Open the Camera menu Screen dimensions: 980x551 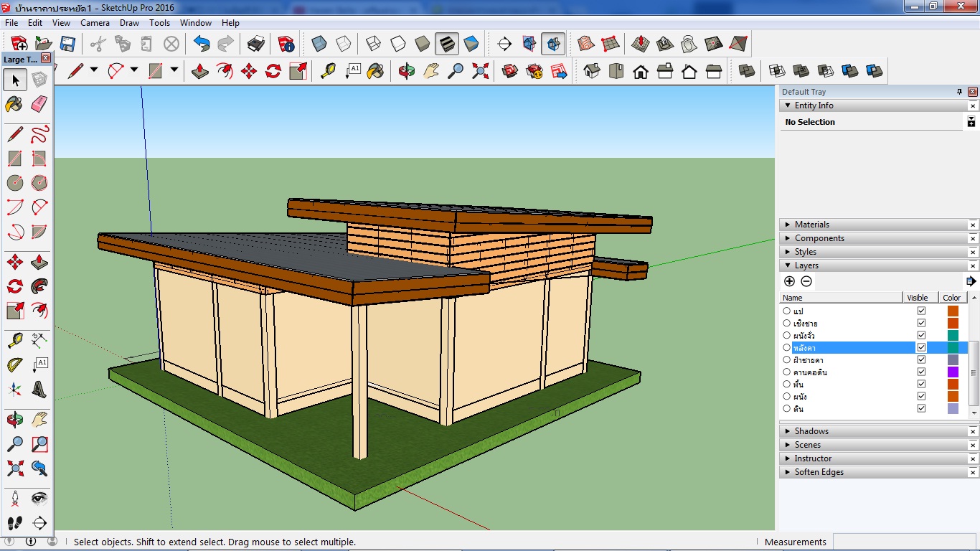tap(95, 23)
